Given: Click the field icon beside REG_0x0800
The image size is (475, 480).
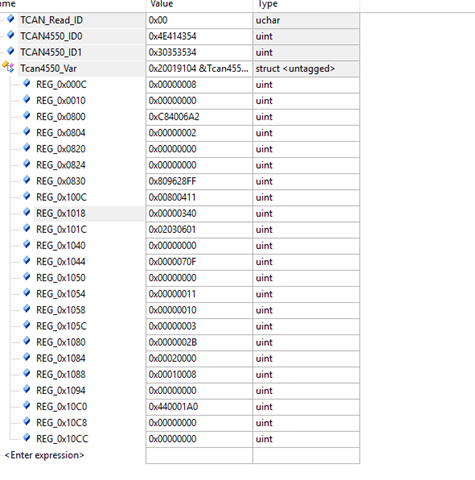Looking at the screenshot, I should (27, 115).
